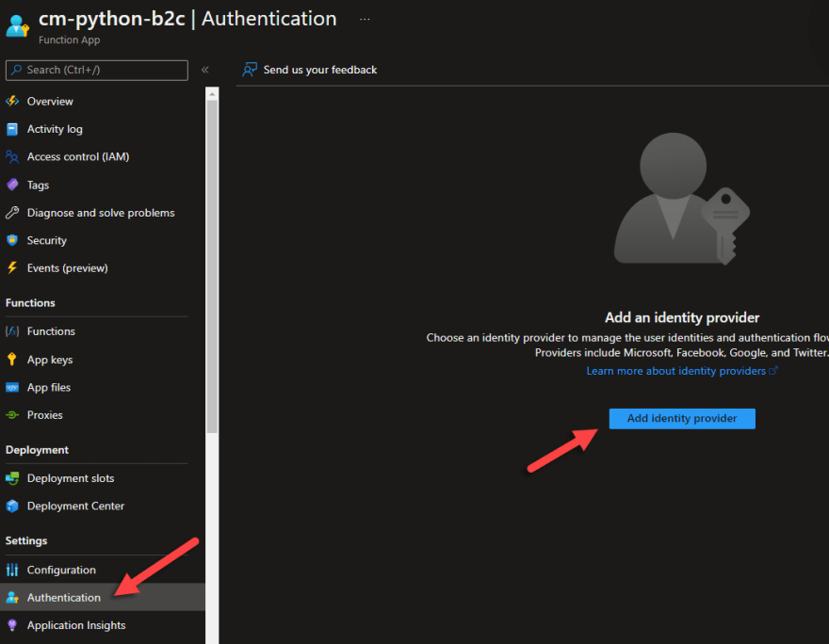
Task: Click the Deployment slots icon
Action: click(x=12, y=478)
